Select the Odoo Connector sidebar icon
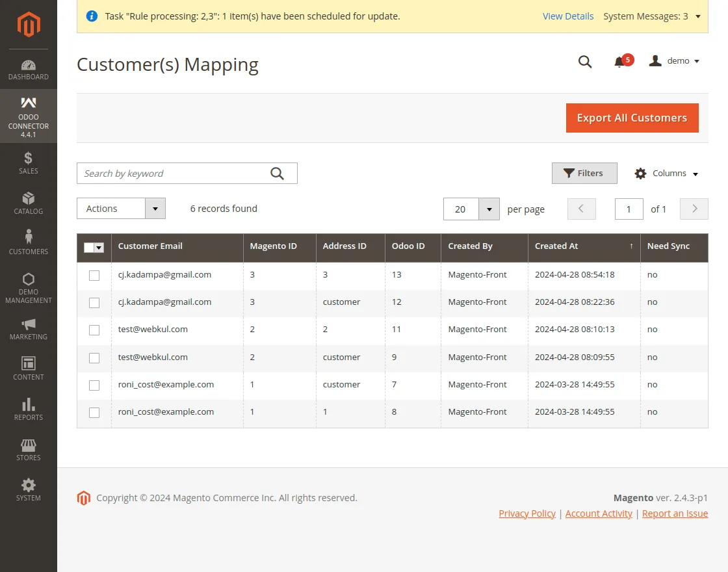The width and height of the screenshot is (728, 572). click(x=28, y=103)
